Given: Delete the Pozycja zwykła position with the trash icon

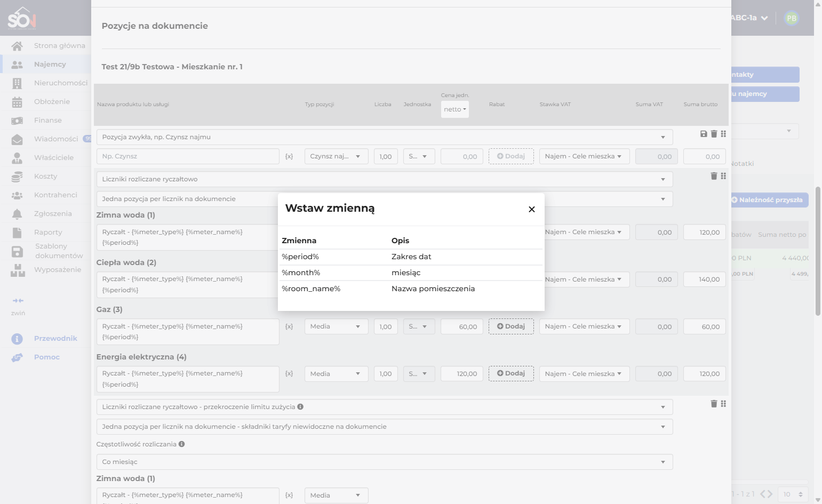Looking at the screenshot, I should coord(714,134).
